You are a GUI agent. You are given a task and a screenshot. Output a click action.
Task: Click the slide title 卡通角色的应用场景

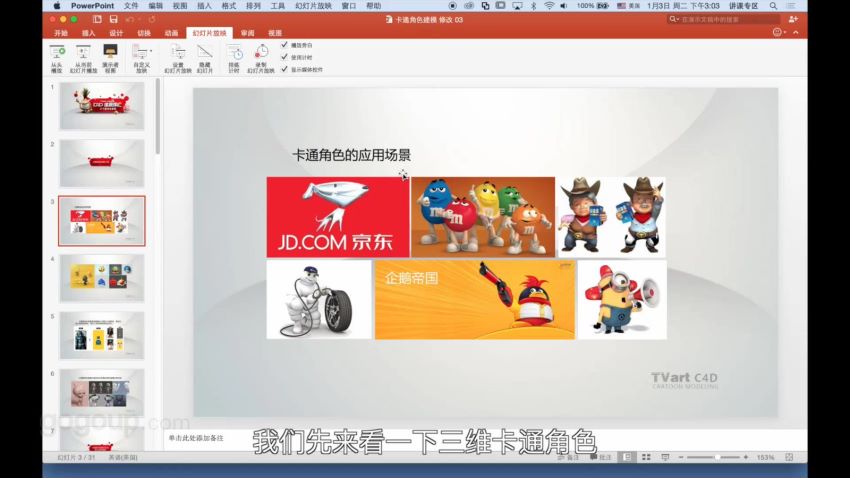point(351,155)
